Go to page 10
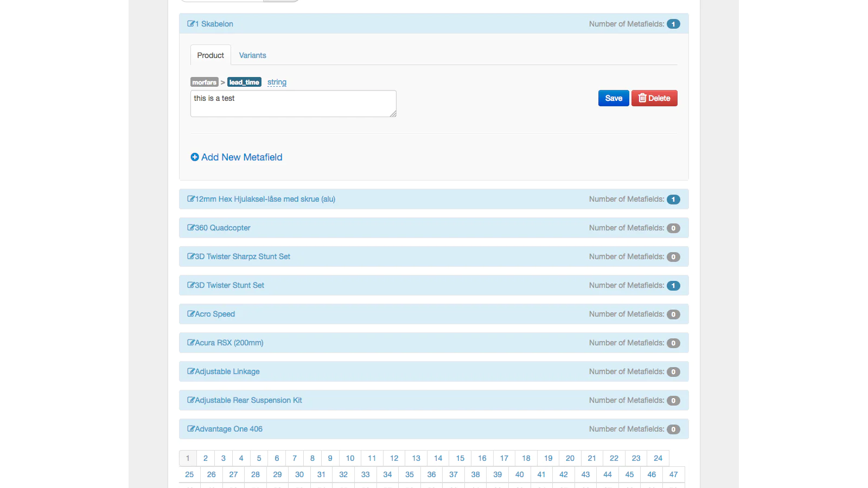The image size is (868, 488). point(350,458)
